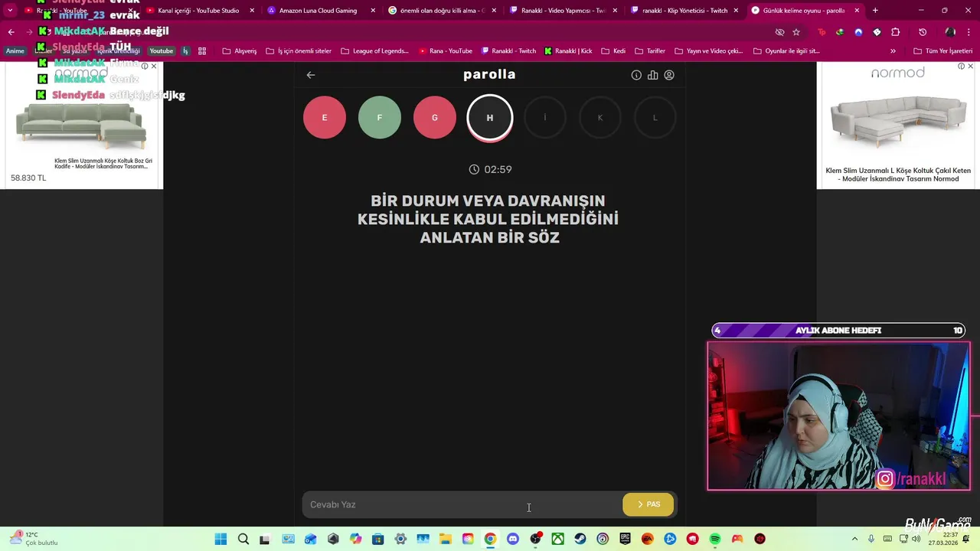Switch to the ranakkl Klip Yöneticisi Twitch tab
Image resolution: width=980 pixels, height=551 pixels.
point(685,11)
